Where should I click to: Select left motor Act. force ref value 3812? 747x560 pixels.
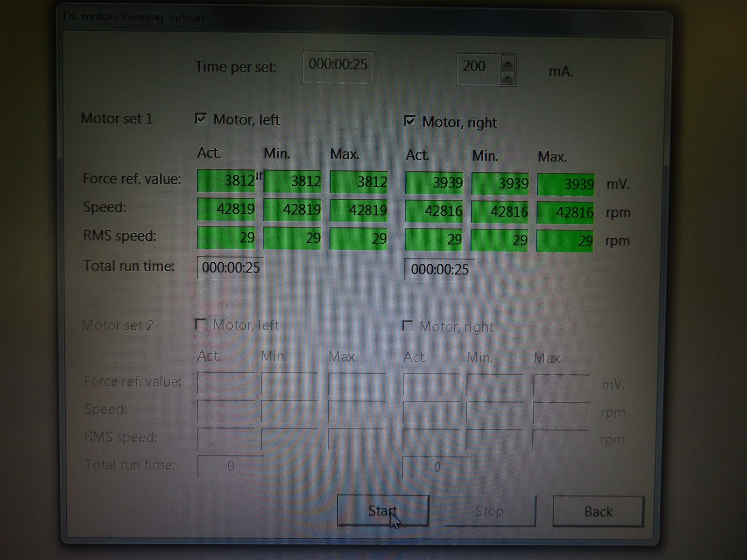tap(226, 181)
